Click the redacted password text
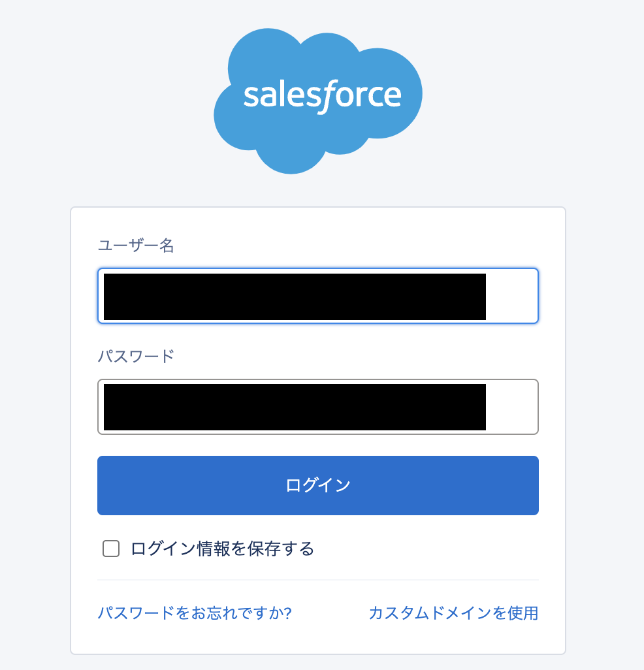Screen dimensions: 644x670 pyautogui.click(x=294, y=407)
